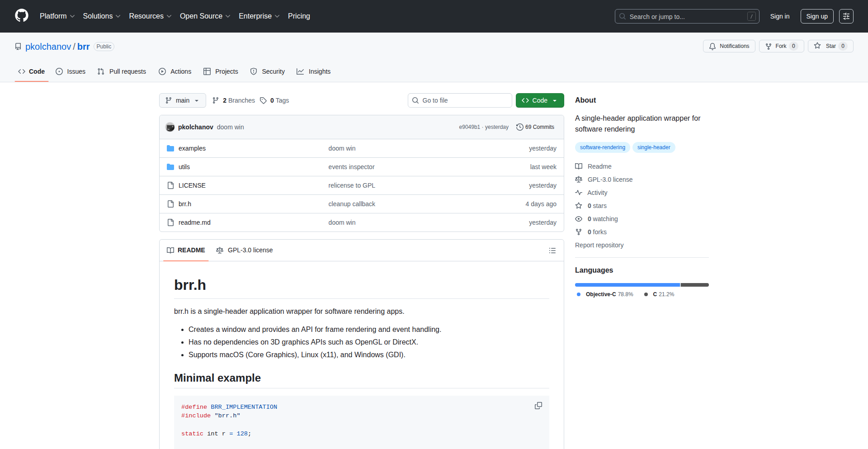This screenshot has width=868, height=449.
Task: Open the examples folder
Action: (x=192, y=148)
